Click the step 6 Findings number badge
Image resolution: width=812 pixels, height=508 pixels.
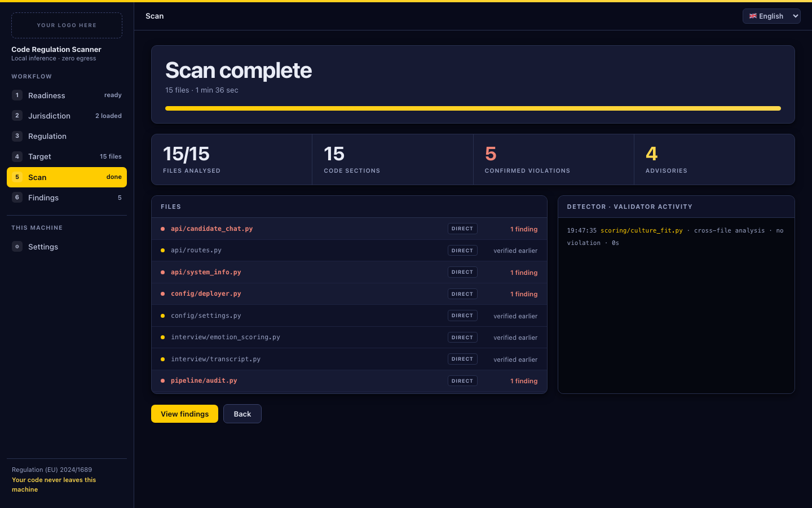[17, 198]
